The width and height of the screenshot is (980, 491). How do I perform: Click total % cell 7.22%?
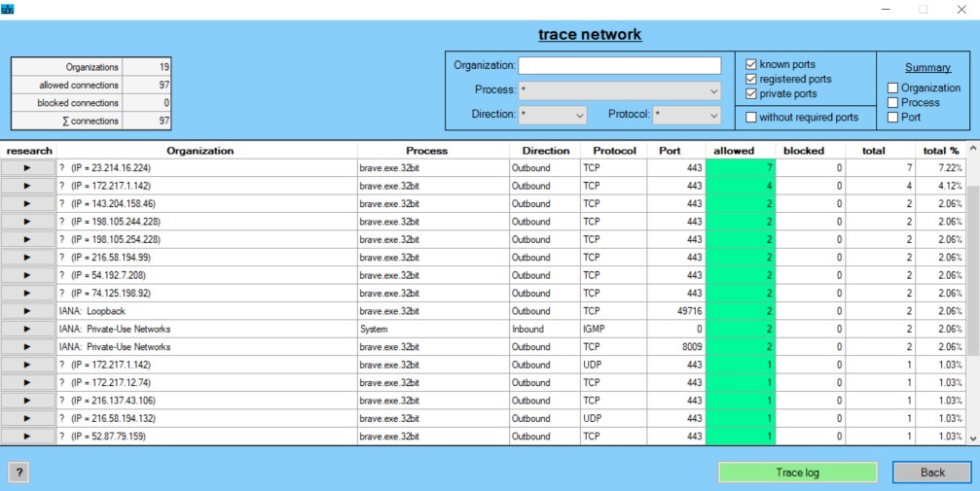click(x=941, y=168)
